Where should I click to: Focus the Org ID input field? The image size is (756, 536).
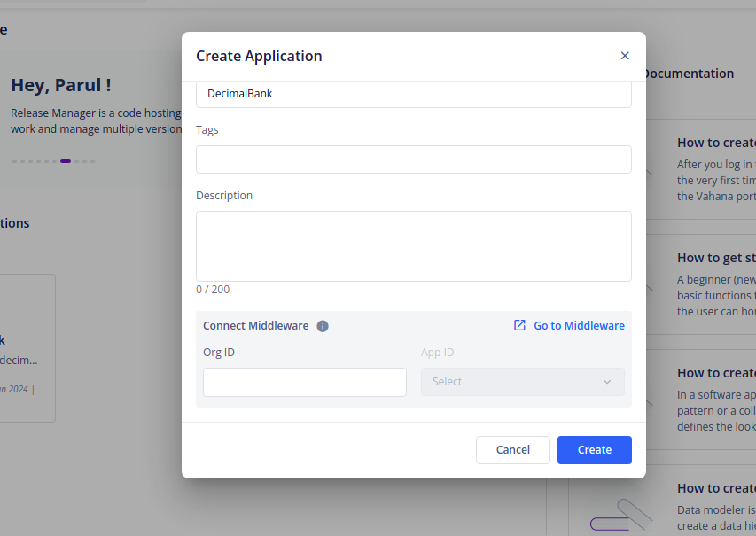[x=304, y=382]
